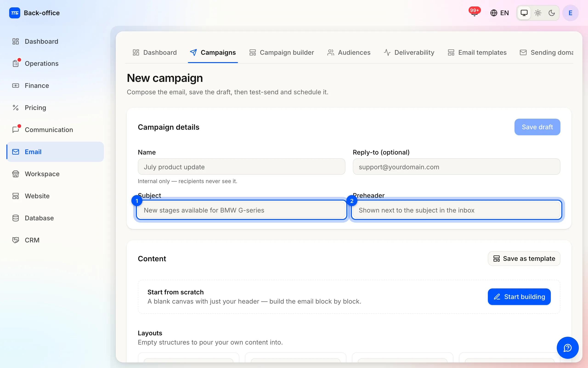Click the Finance sidebar icon
This screenshot has width=588, height=368.
coord(16,86)
